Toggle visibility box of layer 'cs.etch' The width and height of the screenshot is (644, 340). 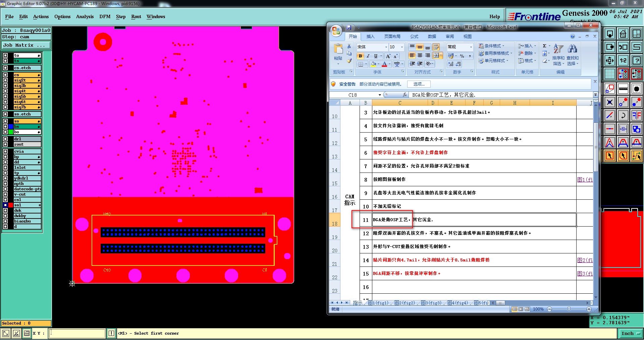[x=5, y=68]
